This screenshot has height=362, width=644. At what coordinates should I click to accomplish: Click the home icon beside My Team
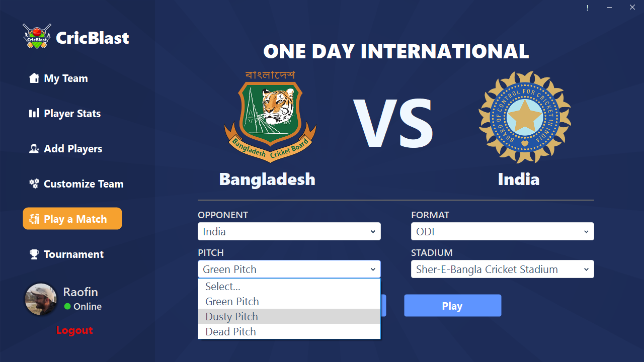[x=34, y=78]
